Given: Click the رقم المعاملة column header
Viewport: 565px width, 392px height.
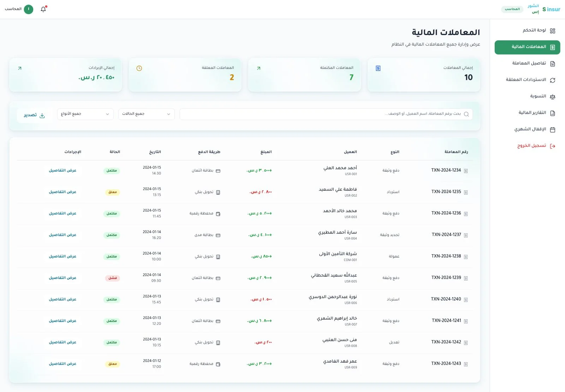Looking at the screenshot, I should tap(456, 152).
